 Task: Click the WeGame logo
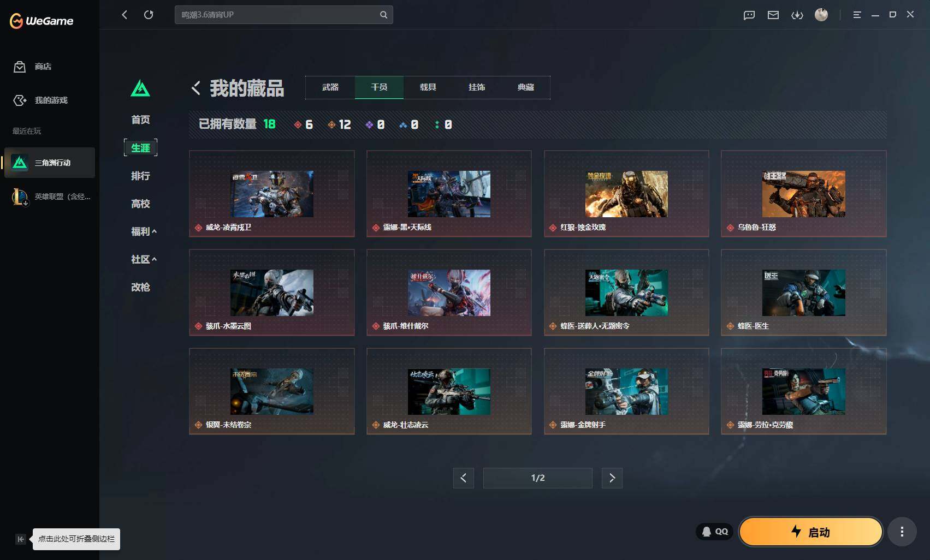coord(42,21)
